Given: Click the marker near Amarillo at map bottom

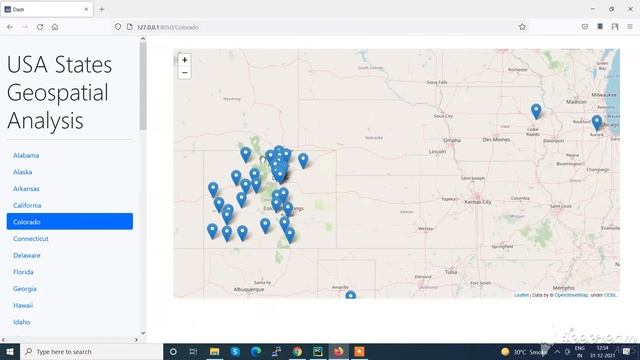Looking at the screenshot, I should click(350, 295).
